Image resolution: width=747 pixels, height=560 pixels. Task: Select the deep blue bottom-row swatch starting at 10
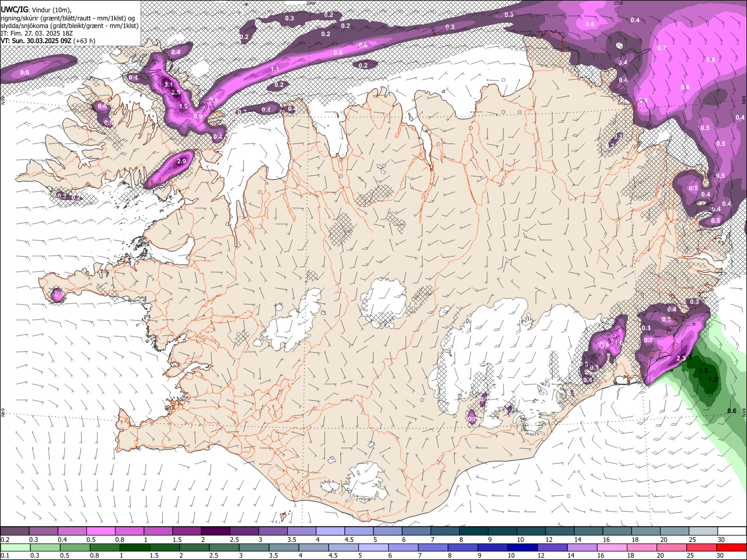click(522, 547)
